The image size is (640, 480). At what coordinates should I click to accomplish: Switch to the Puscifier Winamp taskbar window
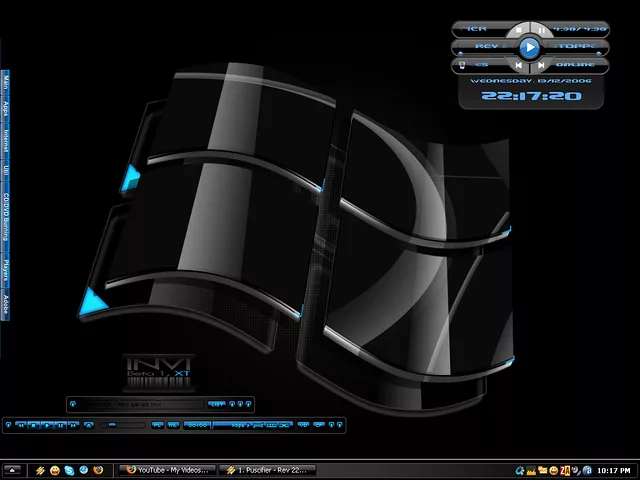click(267, 470)
